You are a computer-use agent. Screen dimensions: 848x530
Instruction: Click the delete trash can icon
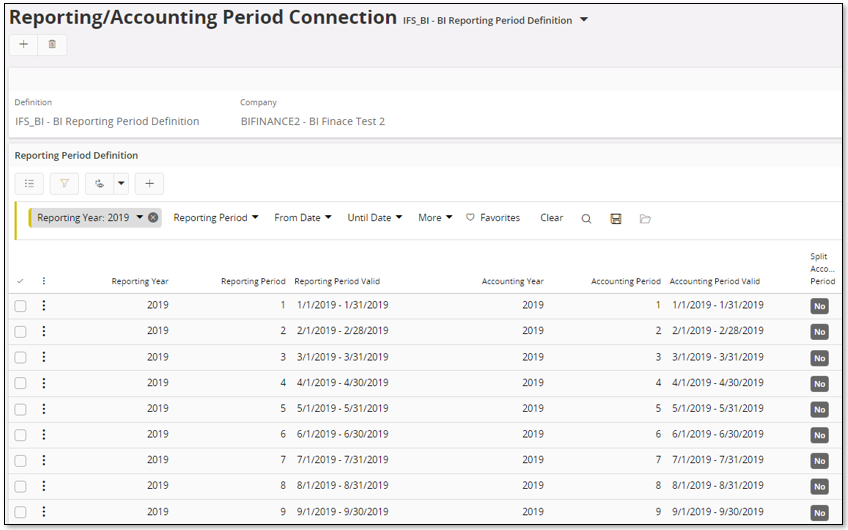(52, 44)
